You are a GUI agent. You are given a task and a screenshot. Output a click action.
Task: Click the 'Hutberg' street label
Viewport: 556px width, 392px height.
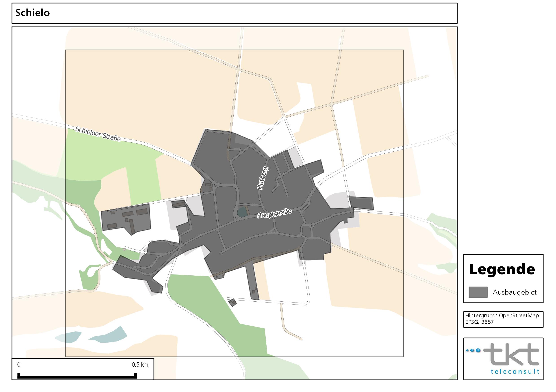(263, 178)
